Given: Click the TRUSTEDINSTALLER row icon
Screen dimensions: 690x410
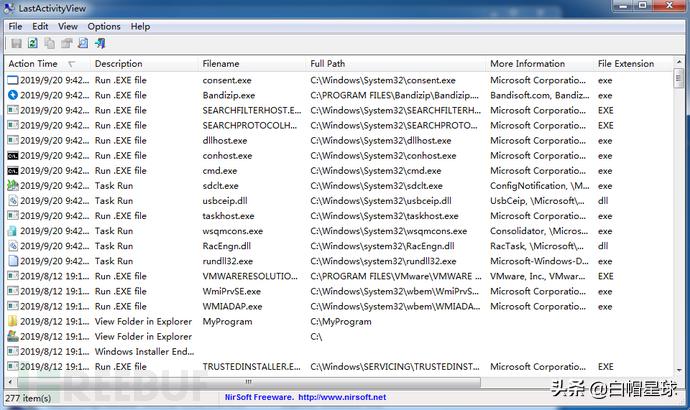Looking at the screenshot, I should point(13,366).
